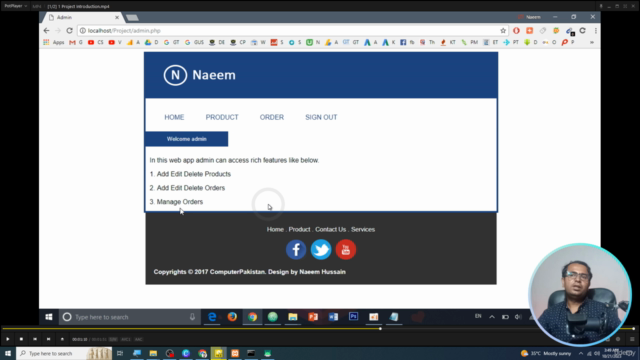Open the Facebook icon in page footer
Viewport: 640px width, 360px height.
point(296,249)
